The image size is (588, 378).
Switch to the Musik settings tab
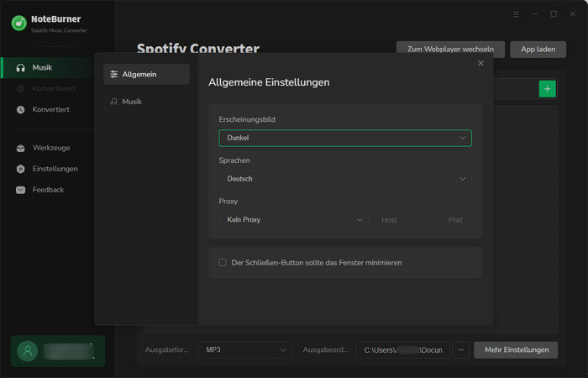(146, 102)
